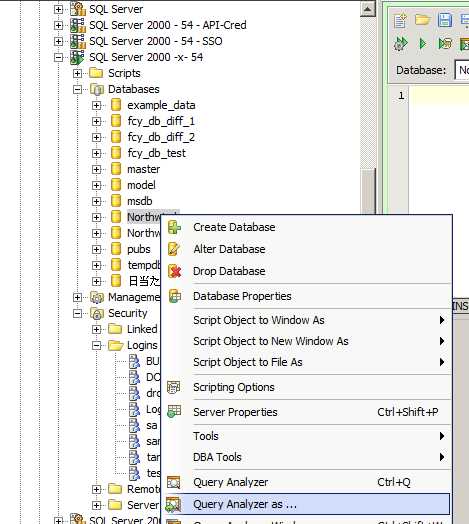Screen dimensions: 469x524
Task: Open the Database combo box
Action: click(462, 70)
